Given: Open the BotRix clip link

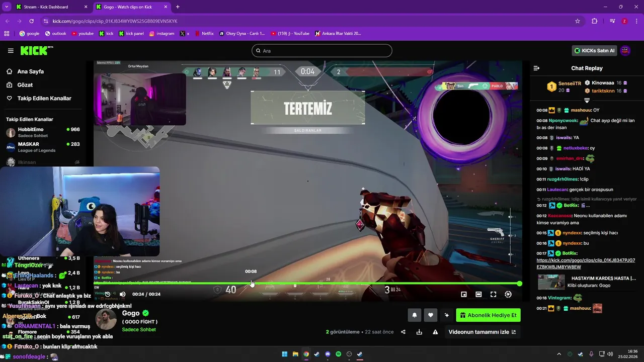Looking at the screenshot, I should pos(586,263).
